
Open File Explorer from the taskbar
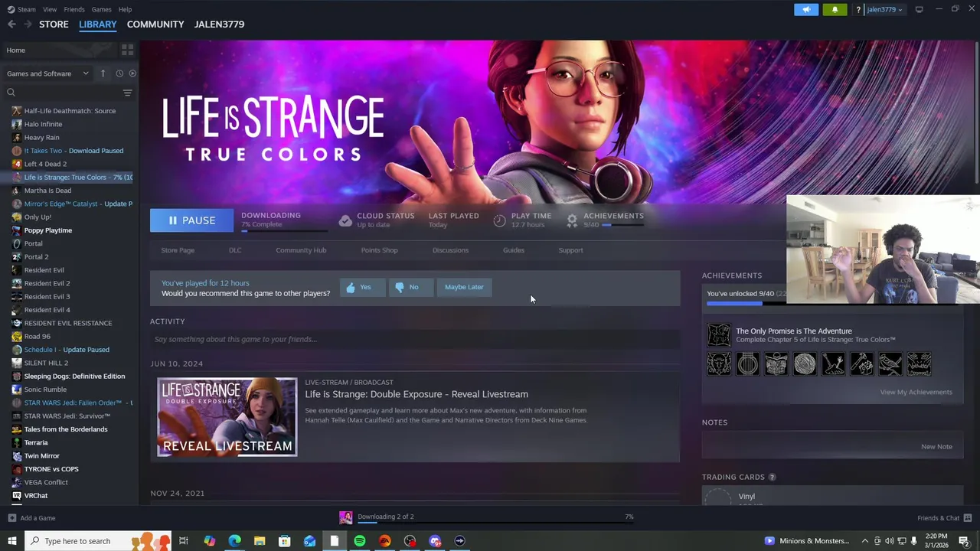260,541
